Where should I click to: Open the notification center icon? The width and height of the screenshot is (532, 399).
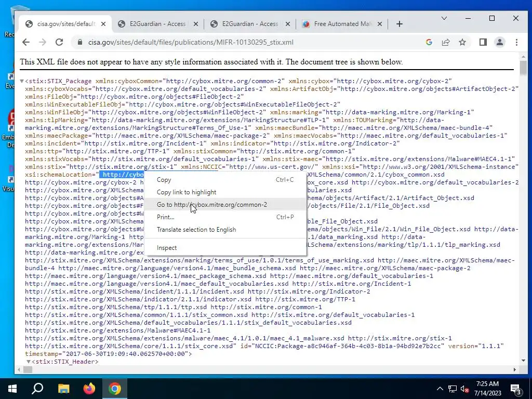[515, 389]
